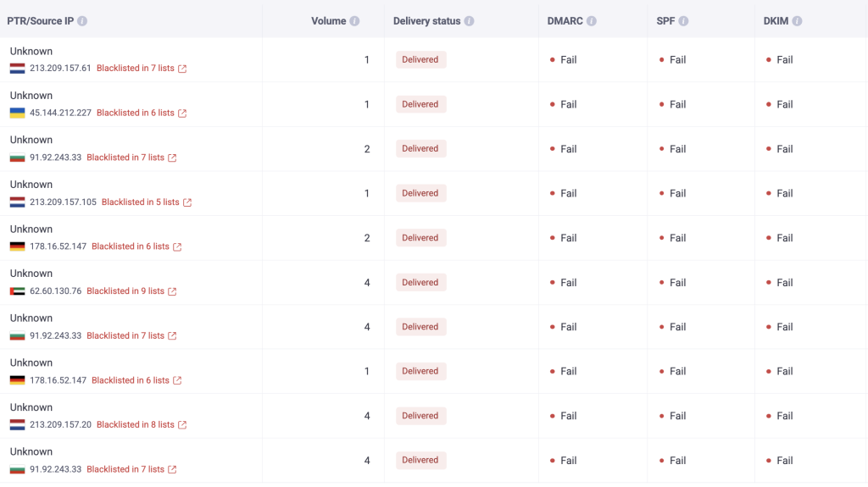Click the info icon next to Volume header
This screenshot has height=487, width=868.
[354, 21]
